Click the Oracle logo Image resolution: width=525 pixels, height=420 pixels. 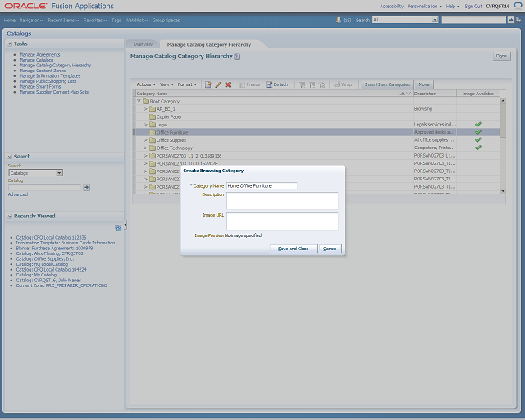pos(25,6)
